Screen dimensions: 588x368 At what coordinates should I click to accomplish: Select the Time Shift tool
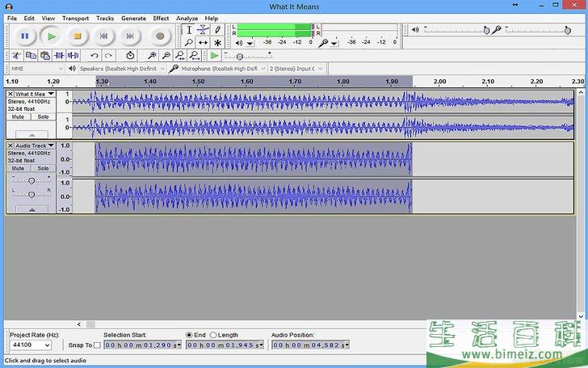pyautogui.click(x=203, y=42)
